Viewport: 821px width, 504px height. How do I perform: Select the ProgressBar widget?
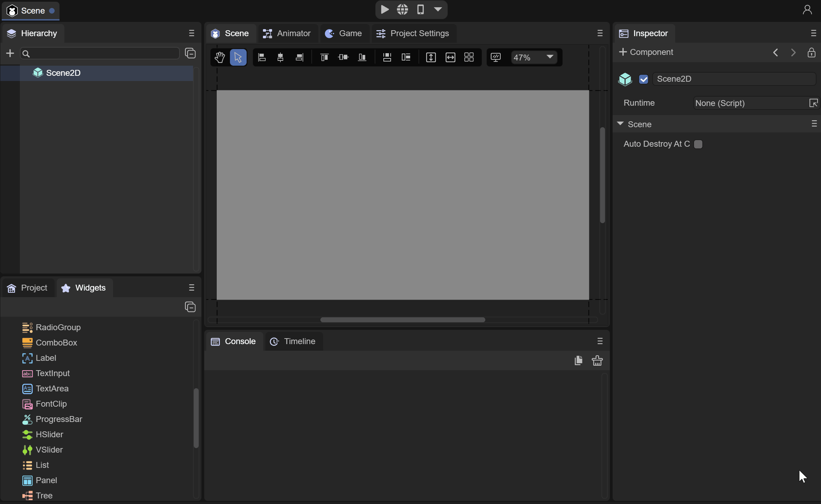(x=59, y=419)
